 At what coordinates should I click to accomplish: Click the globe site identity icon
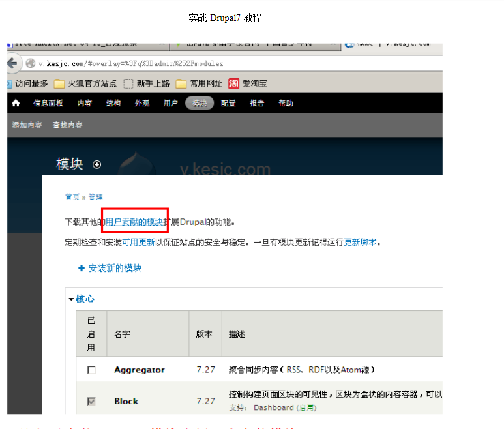[x=31, y=63]
